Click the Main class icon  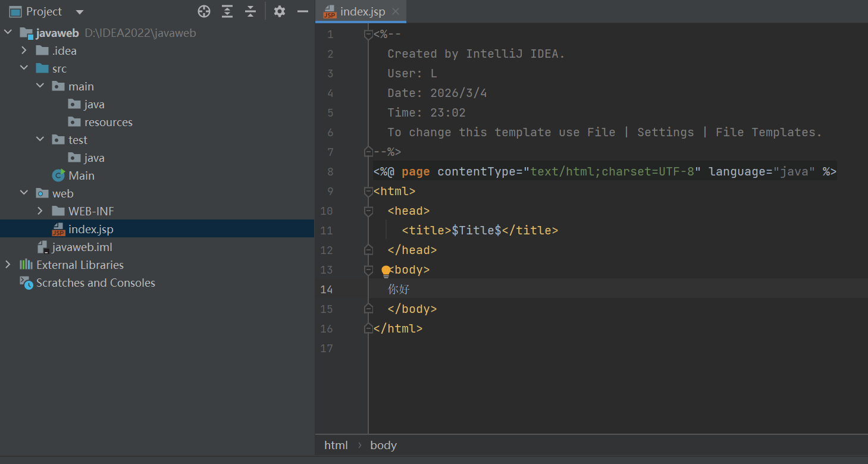point(58,175)
